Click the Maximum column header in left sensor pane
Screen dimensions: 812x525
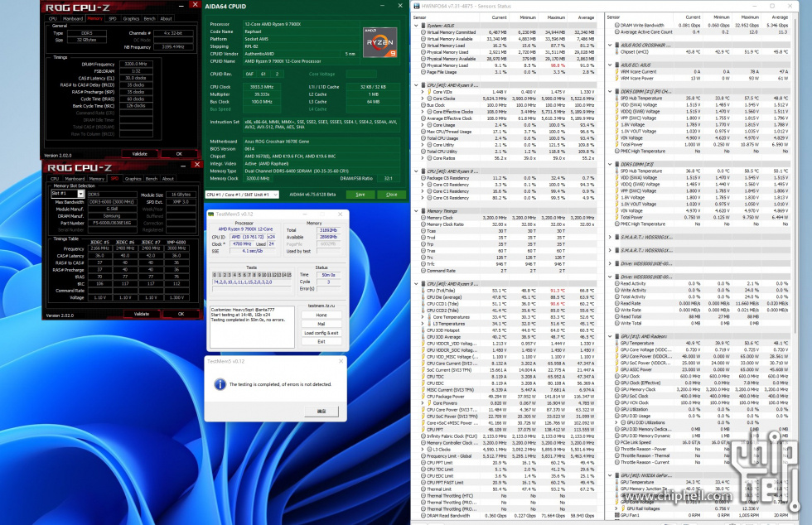pos(556,17)
